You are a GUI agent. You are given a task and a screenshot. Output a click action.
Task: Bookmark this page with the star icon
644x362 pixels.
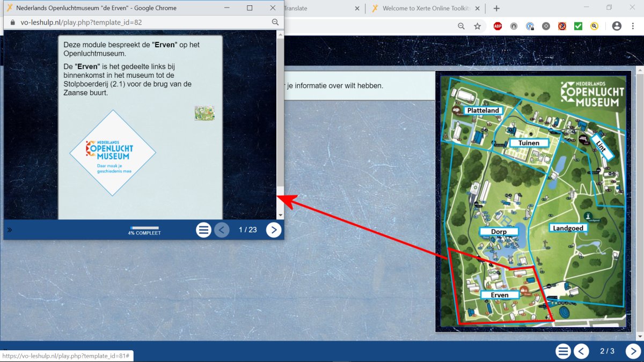click(x=477, y=26)
